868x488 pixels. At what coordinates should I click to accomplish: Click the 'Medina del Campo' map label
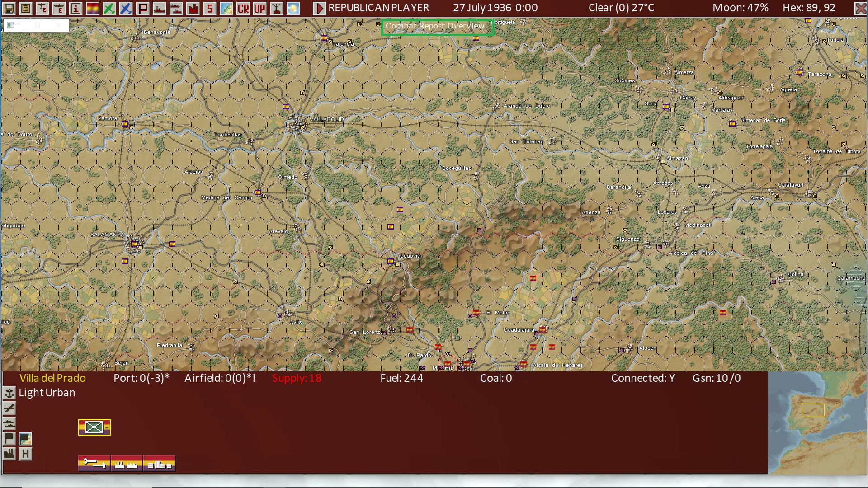pos(226,197)
